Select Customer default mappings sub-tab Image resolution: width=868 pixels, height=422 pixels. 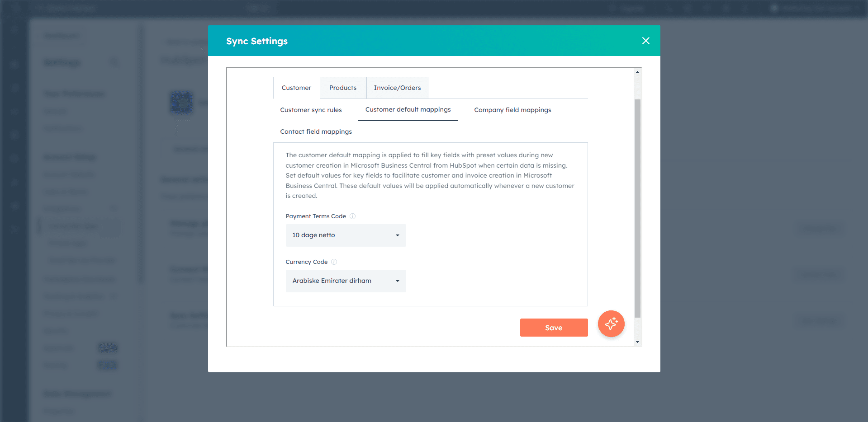coord(408,110)
